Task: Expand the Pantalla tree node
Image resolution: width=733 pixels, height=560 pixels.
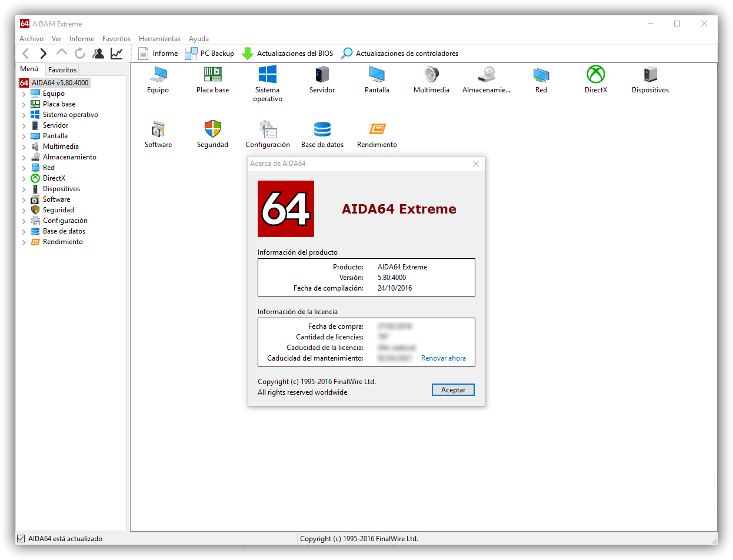Action: click(24, 136)
